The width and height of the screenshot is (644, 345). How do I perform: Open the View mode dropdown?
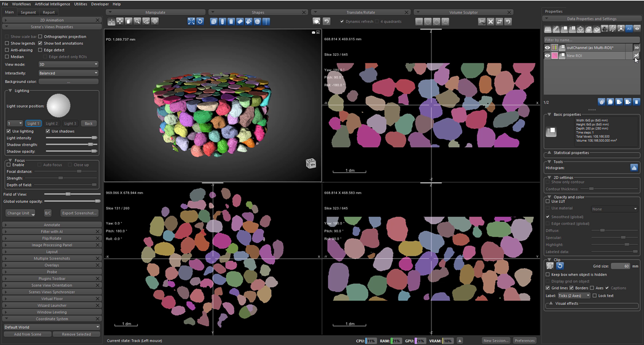tap(68, 64)
